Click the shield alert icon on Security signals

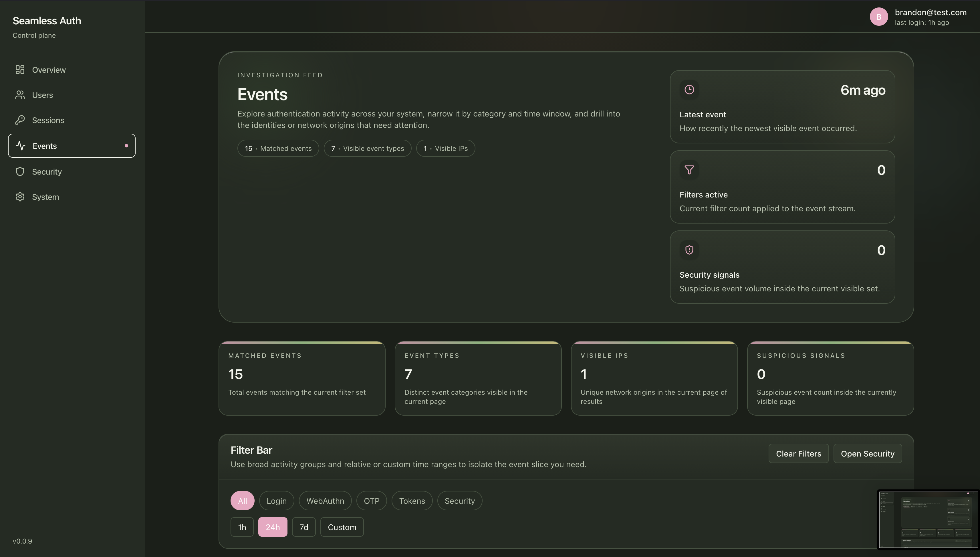coord(689,250)
